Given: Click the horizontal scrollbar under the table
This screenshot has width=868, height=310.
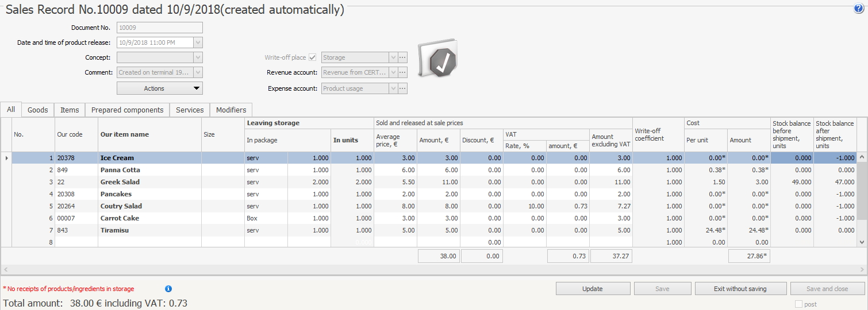Looking at the screenshot, I should click(x=431, y=269).
